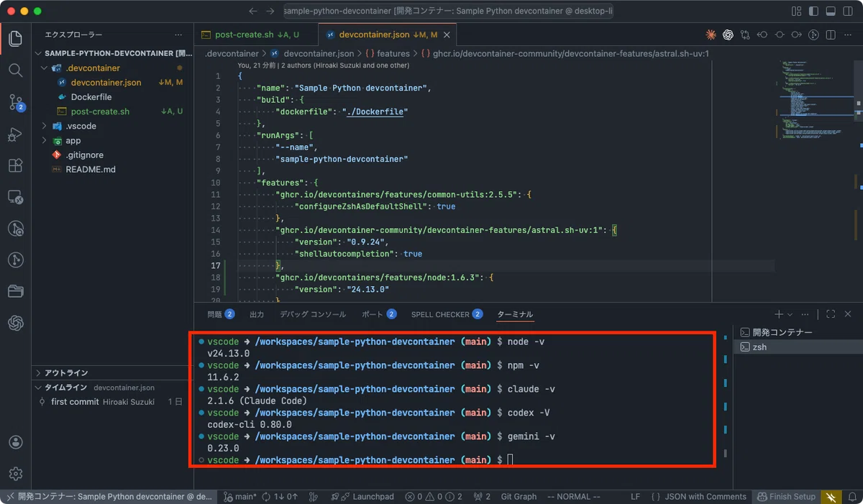Open the デバッグ コンソール panel tab
This screenshot has height=504, width=863.
click(313, 314)
